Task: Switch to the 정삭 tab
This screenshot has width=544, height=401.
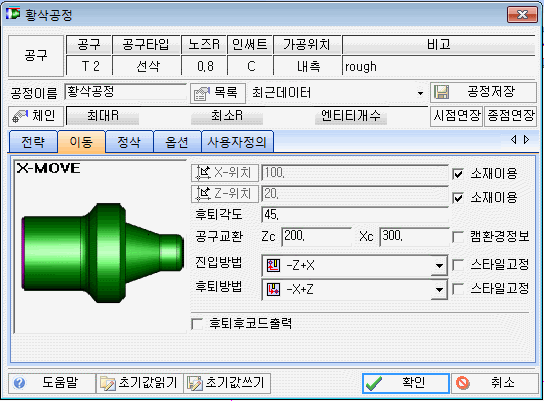Action: pos(129,142)
